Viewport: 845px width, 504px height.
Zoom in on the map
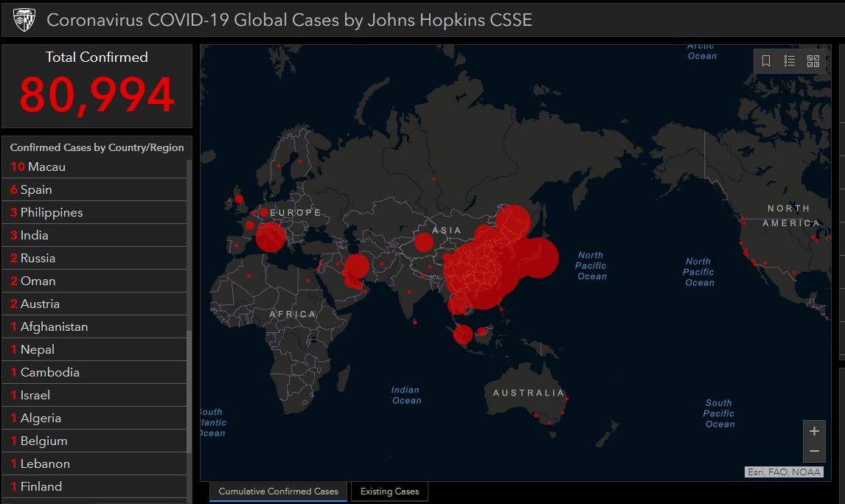pyautogui.click(x=814, y=431)
